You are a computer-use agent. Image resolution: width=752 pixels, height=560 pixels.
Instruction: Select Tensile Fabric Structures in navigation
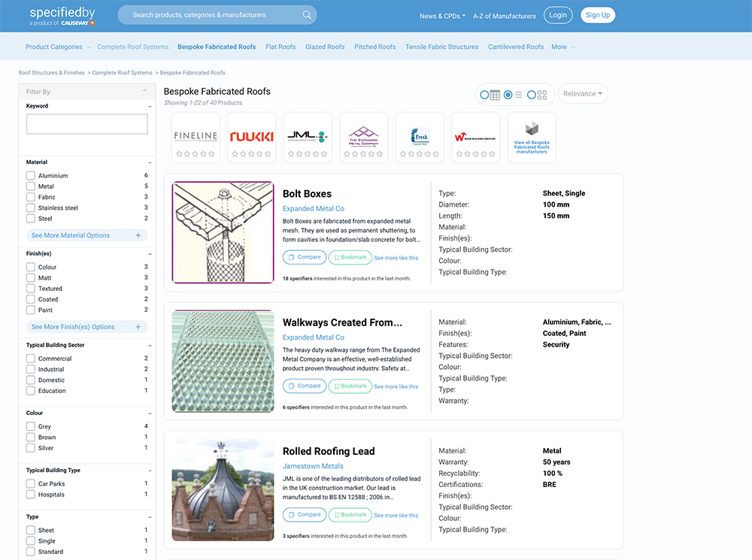441,47
